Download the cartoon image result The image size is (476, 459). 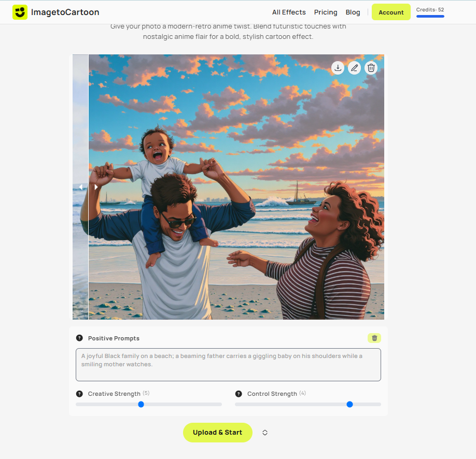[338, 68]
